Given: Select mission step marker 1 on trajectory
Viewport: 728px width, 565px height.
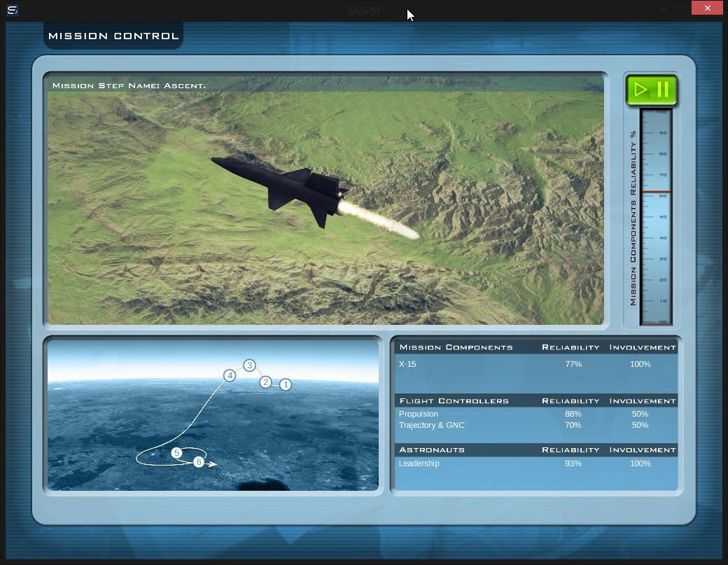Looking at the screenshot, I should tap(286, 384).
